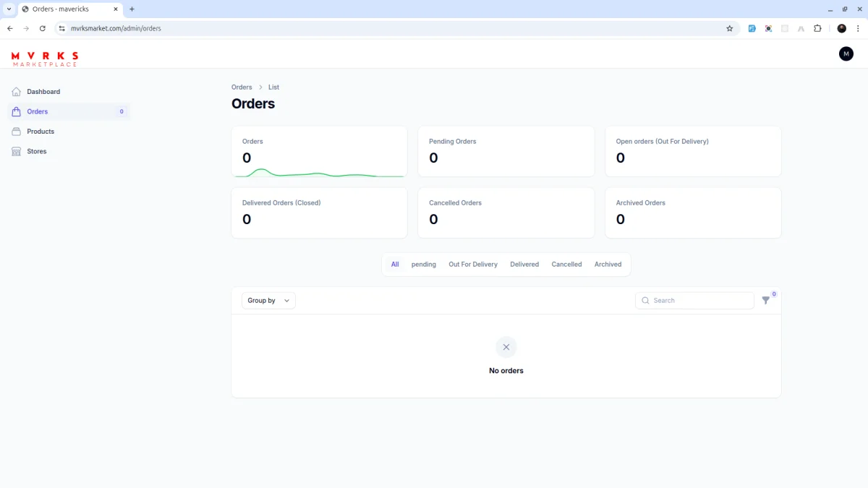The height and width of the screenshot is (488, 868).
Task: Open Chrome's three-dot menu
Action: point(857,28)
